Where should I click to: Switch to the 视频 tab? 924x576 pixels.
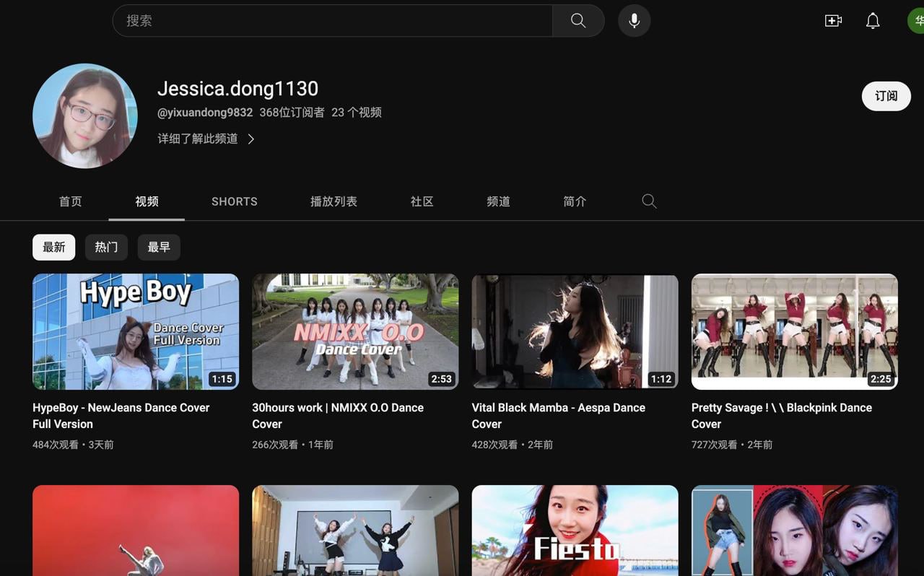[x=147, y=201]
